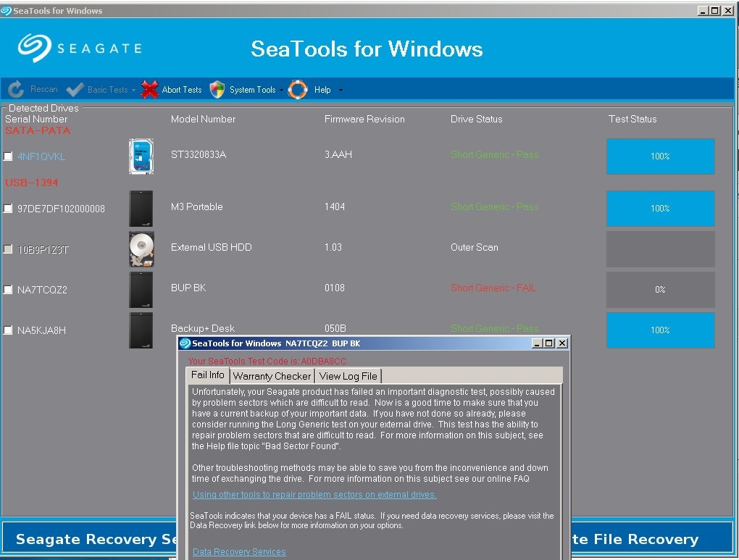Check the box for drive NA5KJA8H
The image size is (739, 560).
click(x=8, y=330)
